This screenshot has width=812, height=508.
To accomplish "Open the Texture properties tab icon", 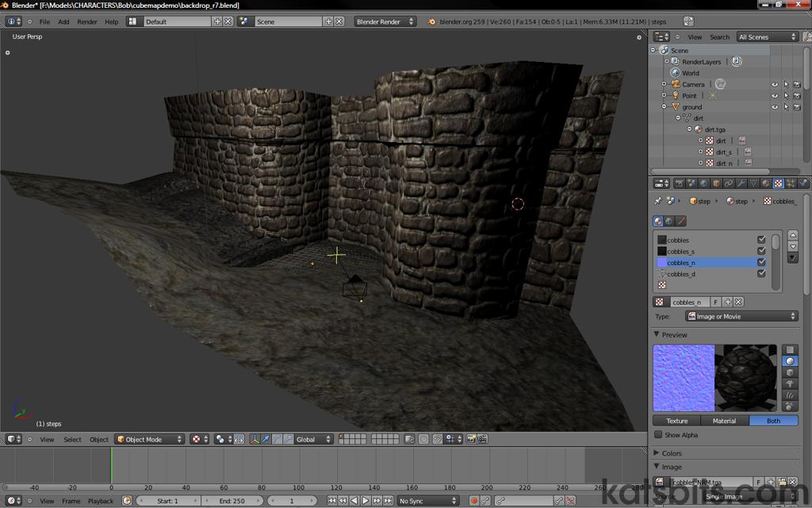I will pyautogui.click(x=778, y=183).
